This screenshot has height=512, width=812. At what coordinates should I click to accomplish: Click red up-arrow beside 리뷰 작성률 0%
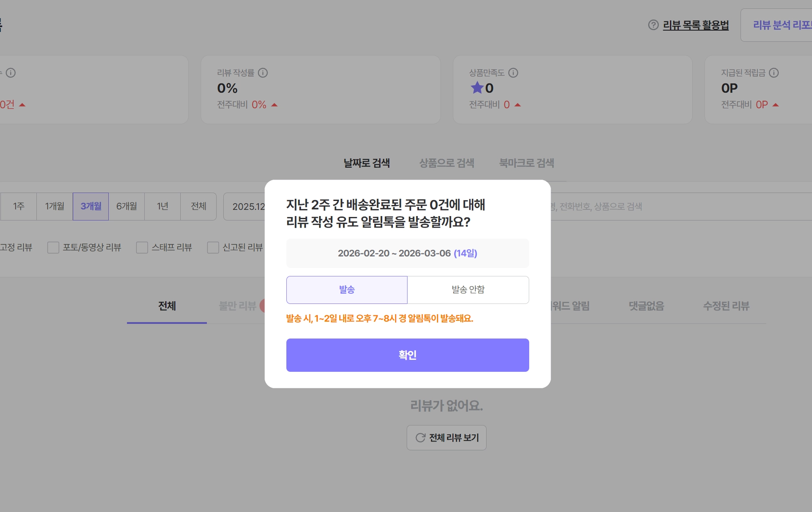click(x=274, y=105)
